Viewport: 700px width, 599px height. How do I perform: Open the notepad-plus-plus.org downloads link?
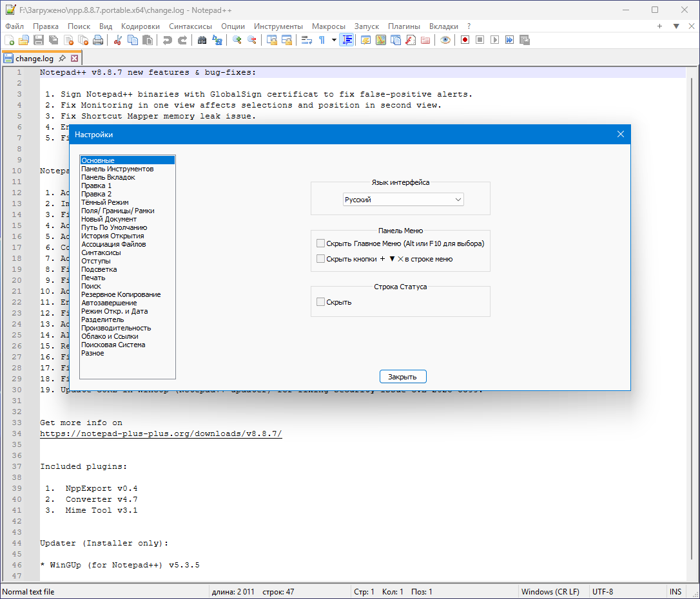click(160, 433)
